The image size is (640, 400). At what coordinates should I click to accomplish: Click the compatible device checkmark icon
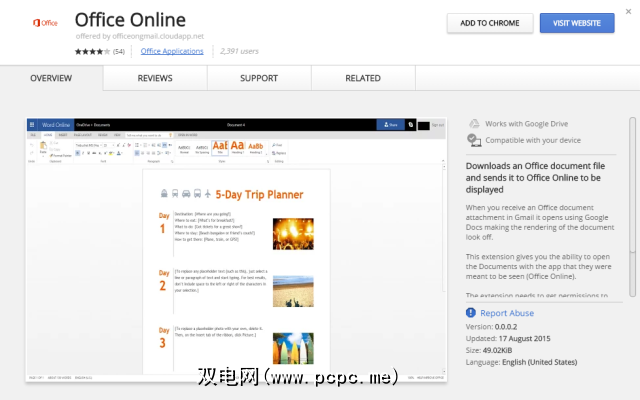pos(474,140)
